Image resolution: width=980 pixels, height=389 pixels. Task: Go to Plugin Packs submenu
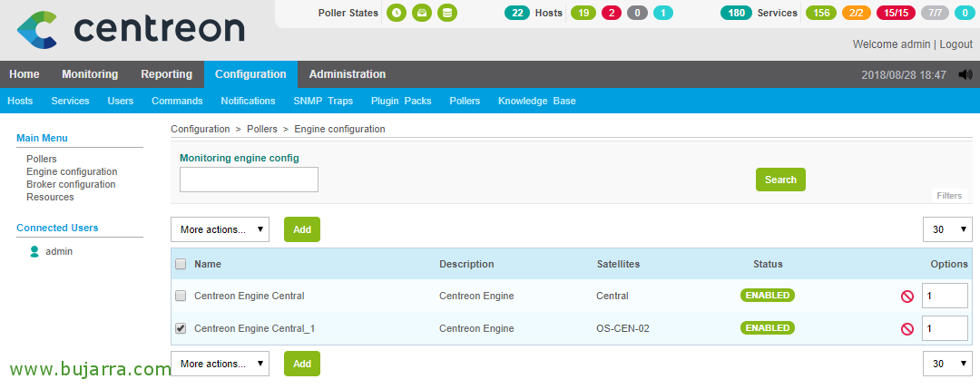tap(401, 101)
